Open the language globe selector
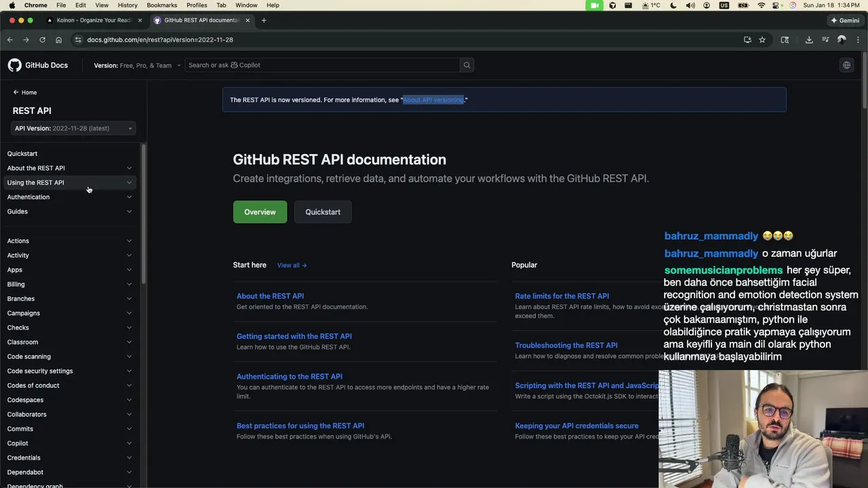868x488 pixels. 846,65
